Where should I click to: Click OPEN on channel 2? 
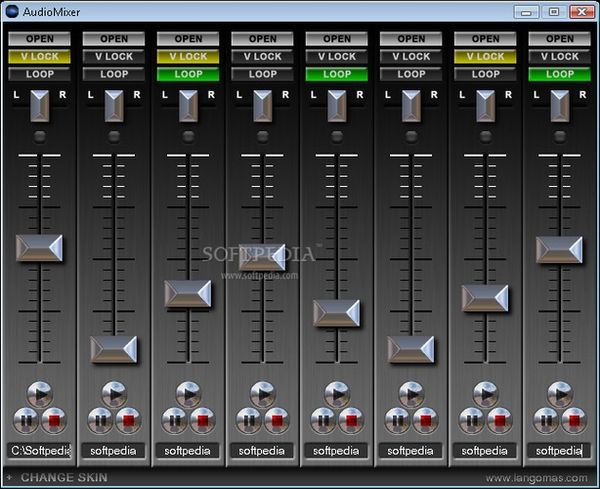(x=114, y=39)
